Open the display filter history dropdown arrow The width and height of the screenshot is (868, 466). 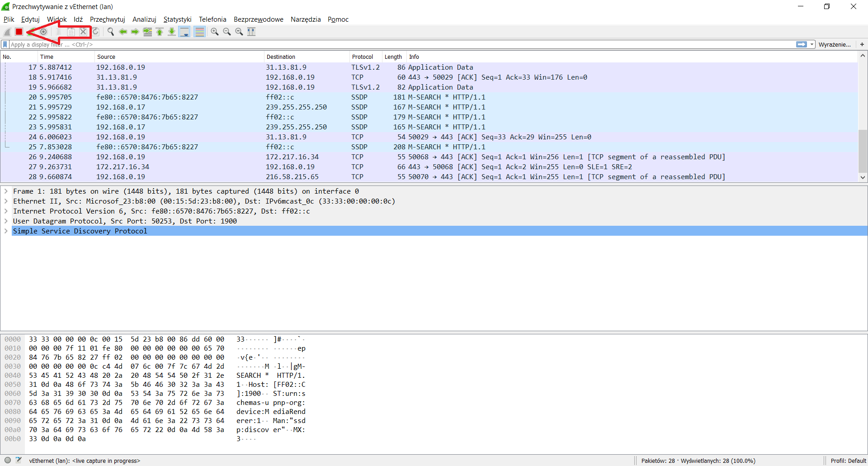[x=812, y=44]
